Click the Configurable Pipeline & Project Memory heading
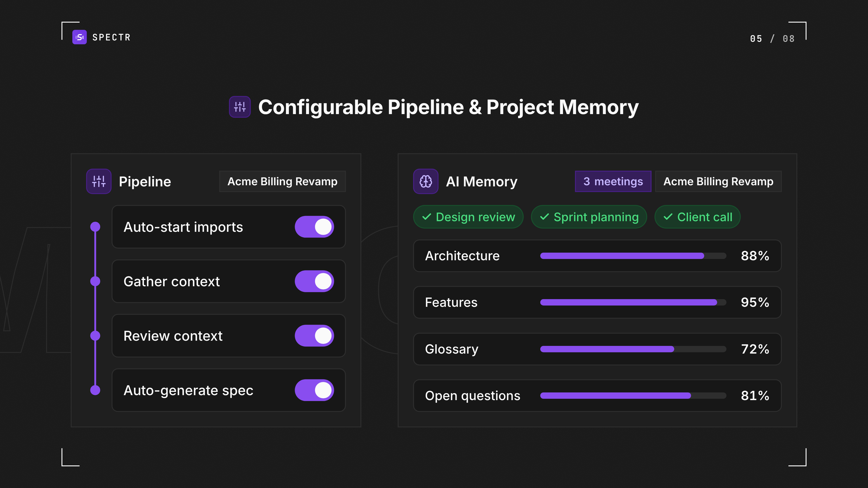The width and height of the screenshot is (868, 488). [x=448, y=108]
